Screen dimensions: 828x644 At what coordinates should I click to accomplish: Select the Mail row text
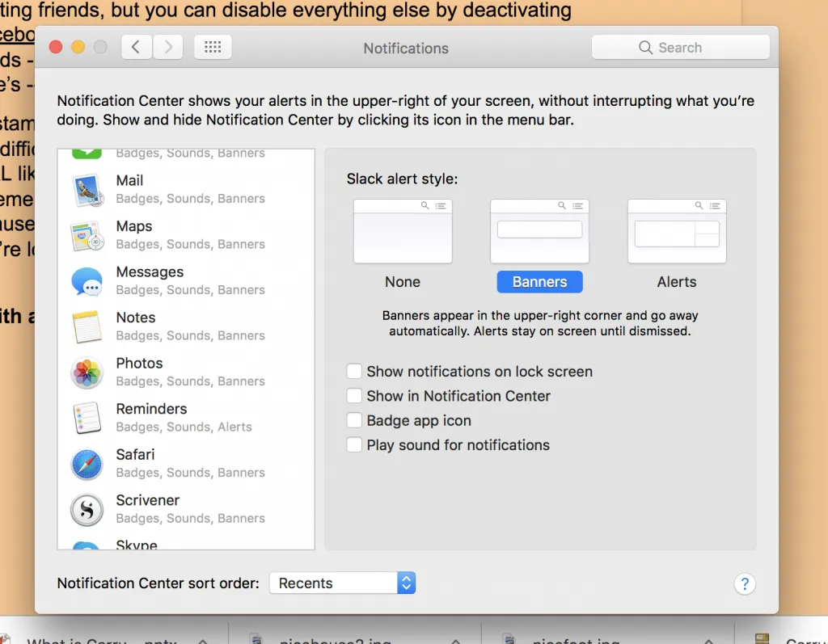129,180
